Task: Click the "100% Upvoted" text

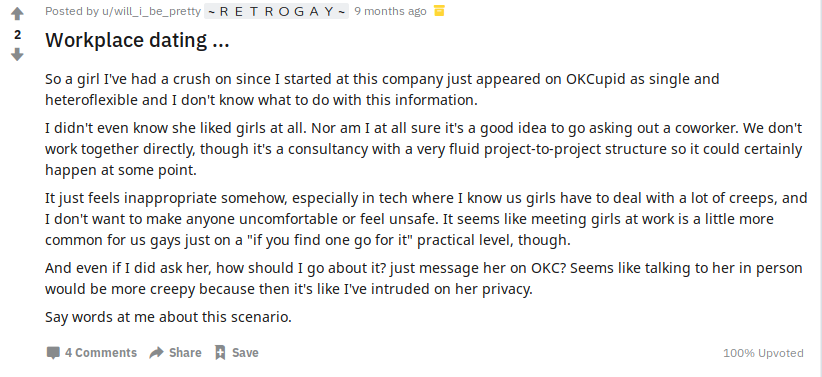Action: coord(763,353)
